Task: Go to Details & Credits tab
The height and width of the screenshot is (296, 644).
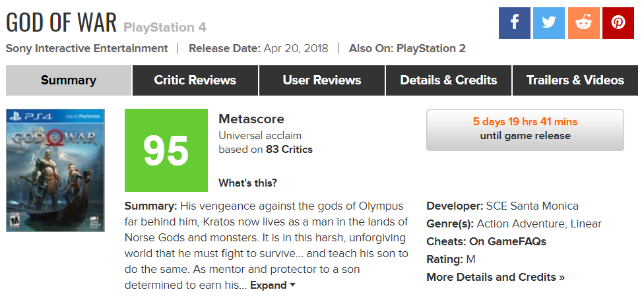Action: coord(449,80)
